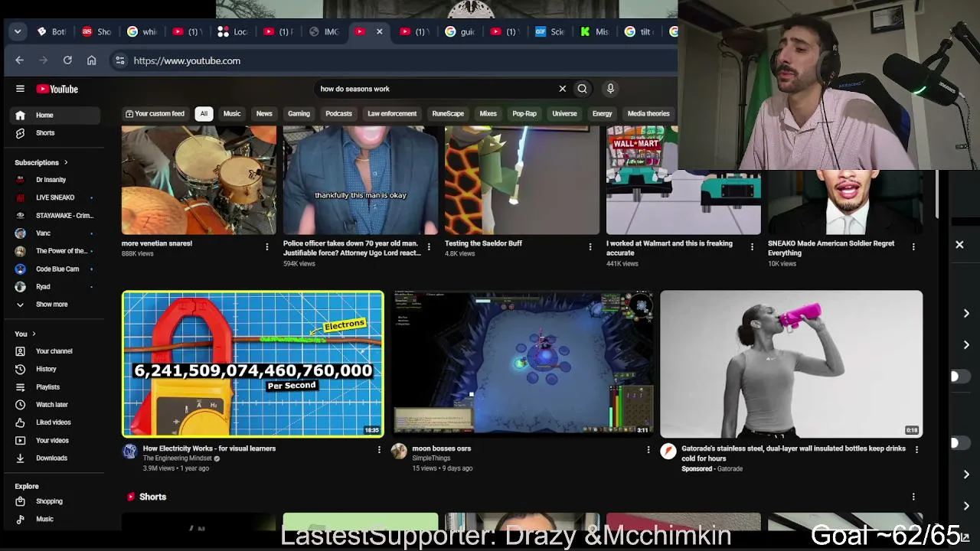
Task: Open the Code Blue Cam subscription
Action: (x=56, y=269)
